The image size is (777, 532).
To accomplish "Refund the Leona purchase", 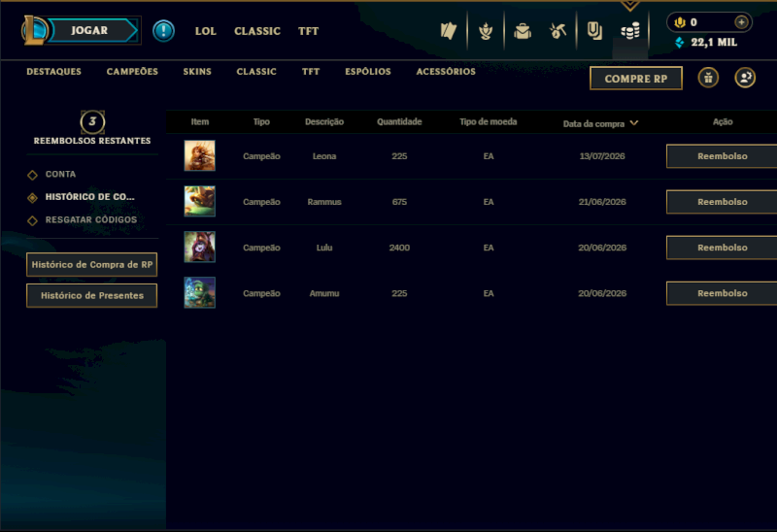I will point(722,156).
